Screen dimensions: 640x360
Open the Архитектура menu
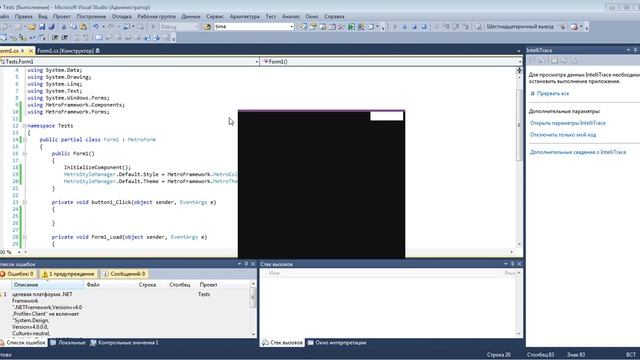tap(244, 16)
